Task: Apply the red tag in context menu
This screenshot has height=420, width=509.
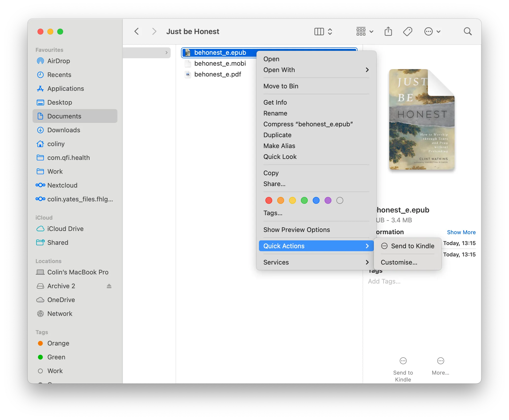Action: (269, 200)
